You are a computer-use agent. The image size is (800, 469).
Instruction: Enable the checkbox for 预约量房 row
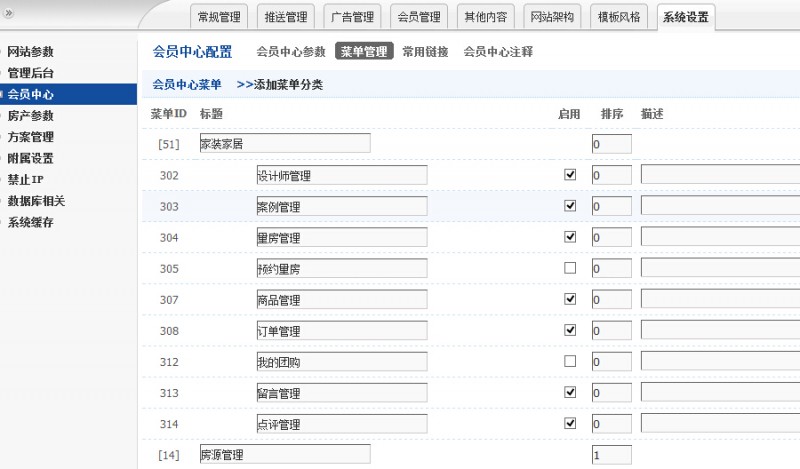570,268
